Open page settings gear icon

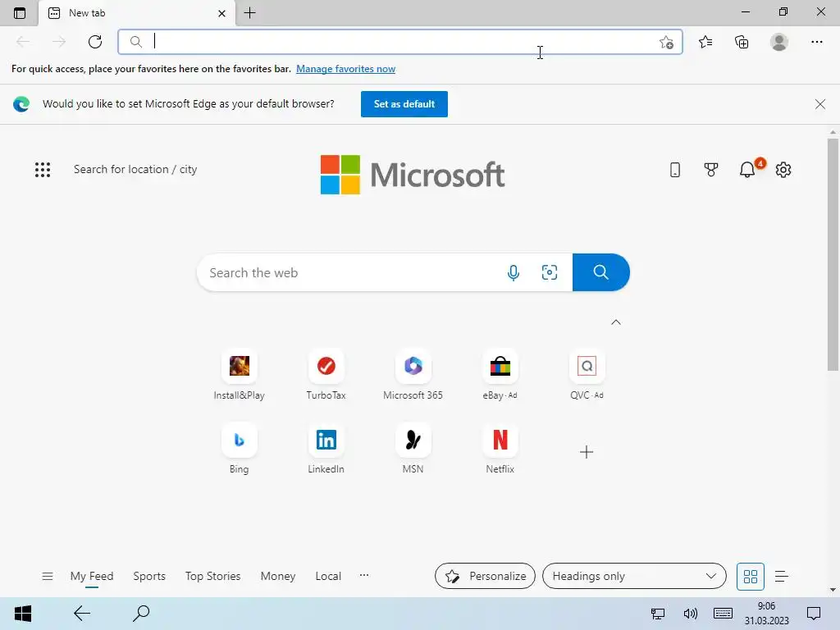point(783,170)
